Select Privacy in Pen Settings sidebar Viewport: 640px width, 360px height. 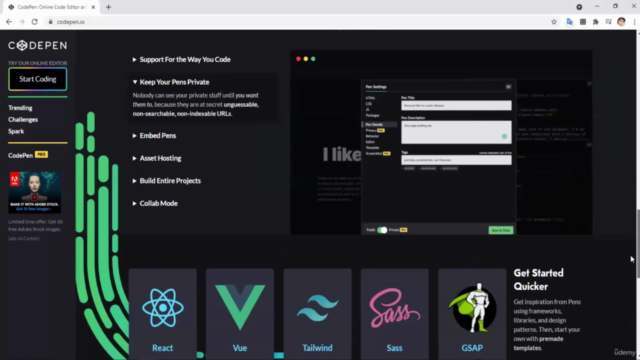(371, 130)
